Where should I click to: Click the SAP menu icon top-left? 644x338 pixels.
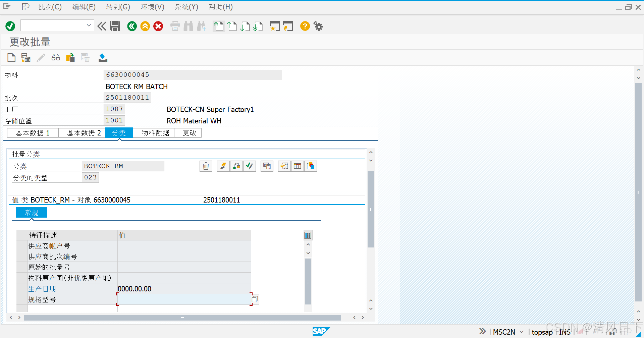pos(7,6)
